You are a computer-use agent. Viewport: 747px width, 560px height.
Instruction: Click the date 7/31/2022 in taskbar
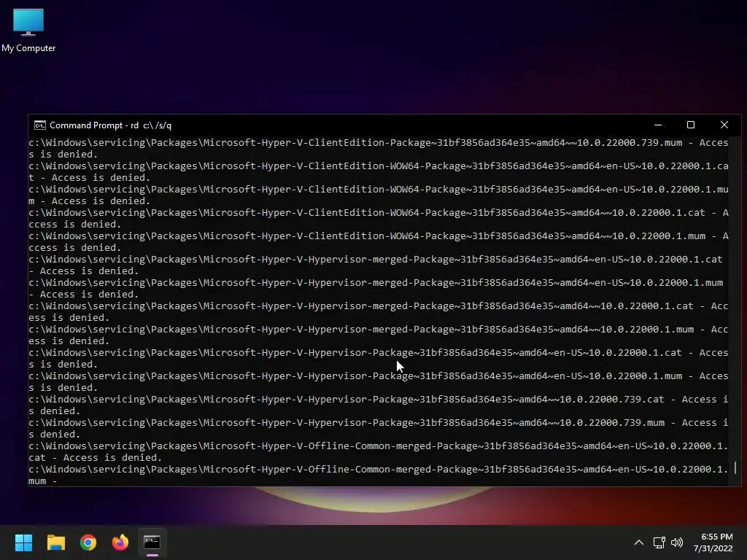[x=713, y=548]
